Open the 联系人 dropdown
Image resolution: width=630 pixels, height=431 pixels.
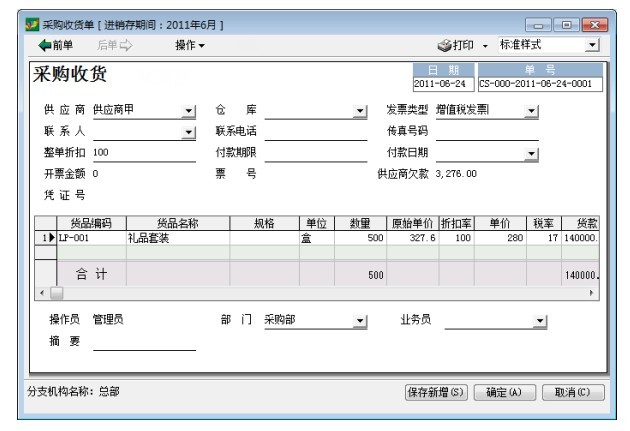pos(188,132)
